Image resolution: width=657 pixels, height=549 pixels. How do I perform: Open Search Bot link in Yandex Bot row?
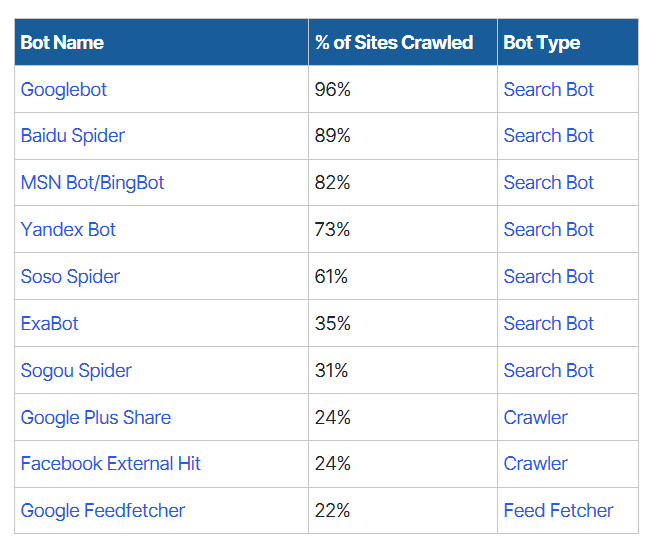(x=548, y=230)
